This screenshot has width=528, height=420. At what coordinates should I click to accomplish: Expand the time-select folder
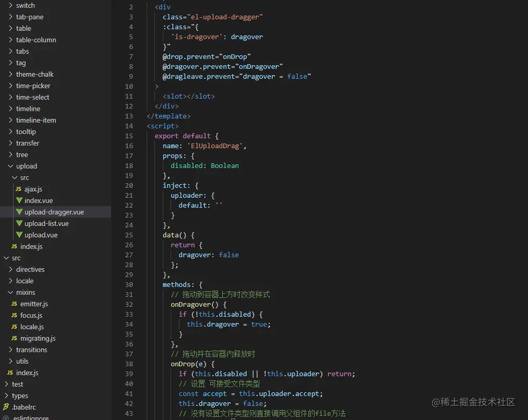click(x=10, y=97)
